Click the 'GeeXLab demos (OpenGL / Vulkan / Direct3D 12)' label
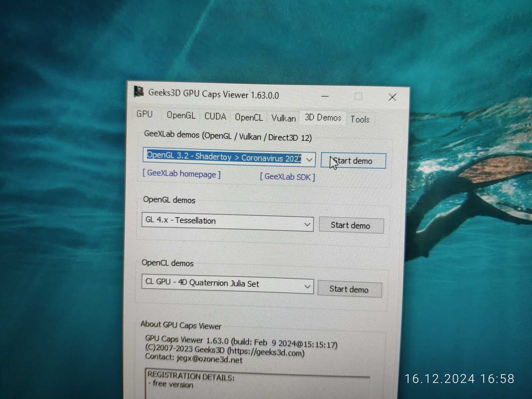532x399 pixels. (x=228, y=136)
